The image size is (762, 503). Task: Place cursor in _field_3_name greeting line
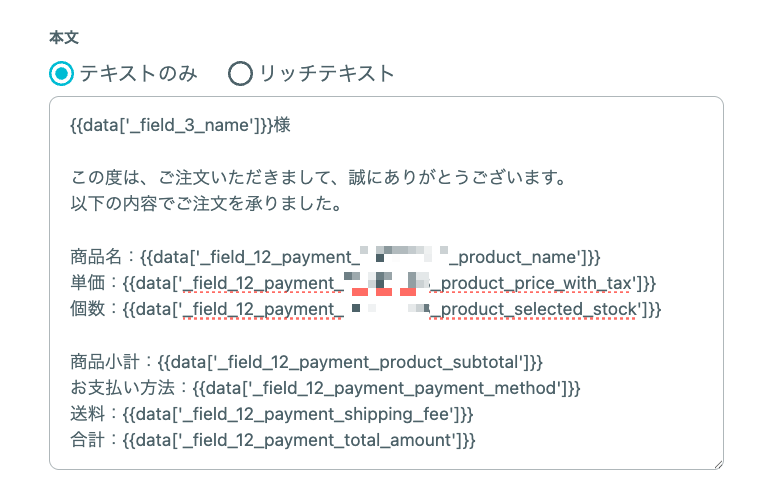click(180, 125)
